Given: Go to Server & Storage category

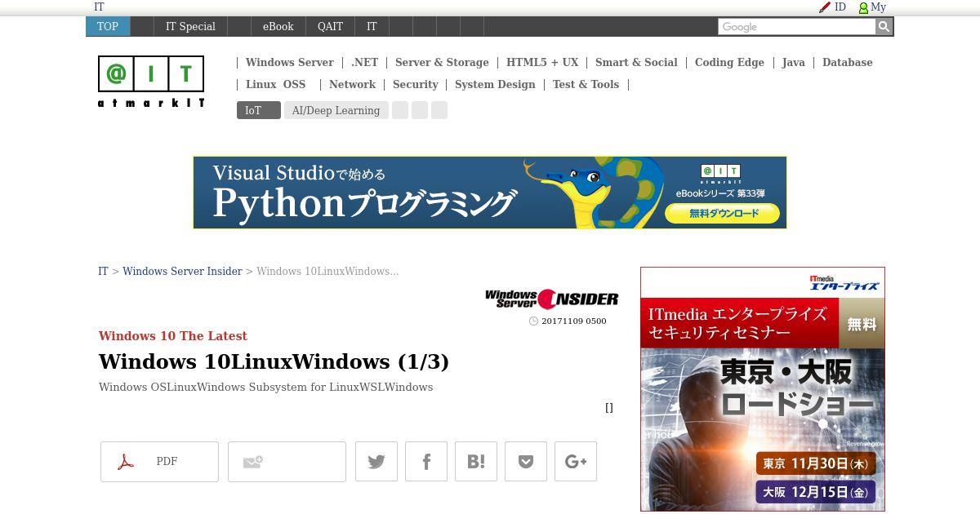Looking at the screenshot, I should click(x=442, y=62).
